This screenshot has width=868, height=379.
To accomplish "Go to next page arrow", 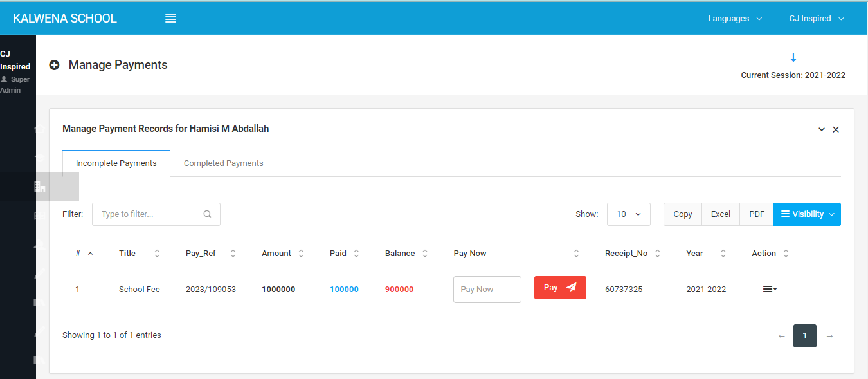I will pyautogui.click(x=829, y=336).
